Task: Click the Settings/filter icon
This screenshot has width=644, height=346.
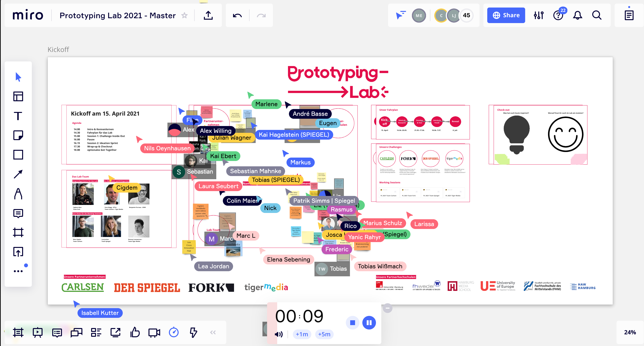Action: 538,15
